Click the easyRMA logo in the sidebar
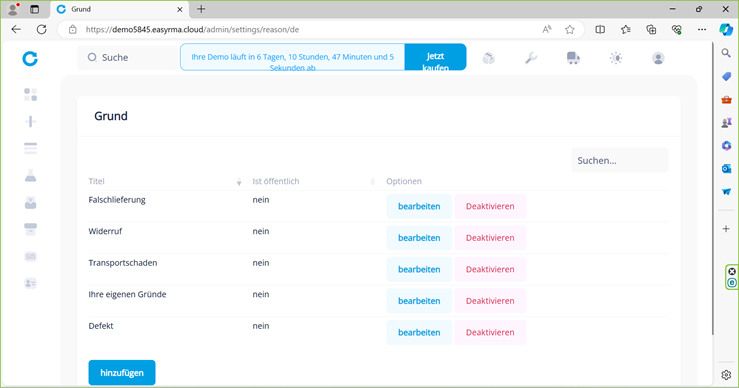Viewport: 739px width, 388px height. (x=30, y=58)
